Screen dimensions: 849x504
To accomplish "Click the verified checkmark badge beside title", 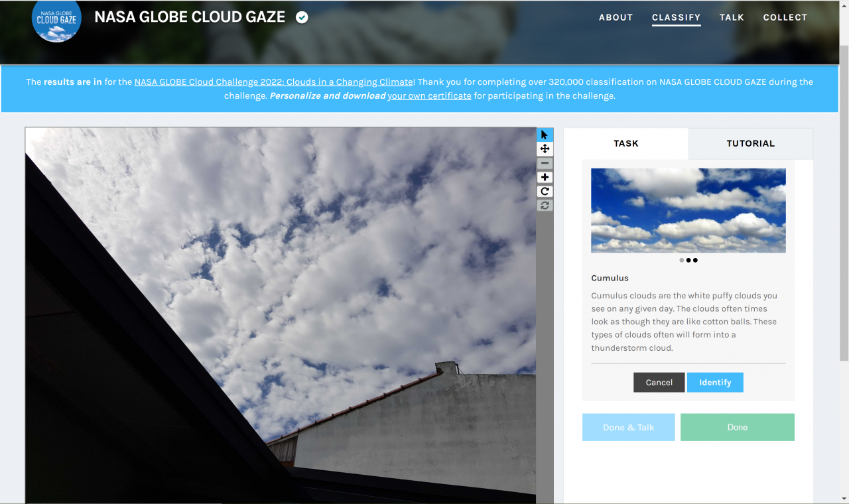I will click(302, 17).
